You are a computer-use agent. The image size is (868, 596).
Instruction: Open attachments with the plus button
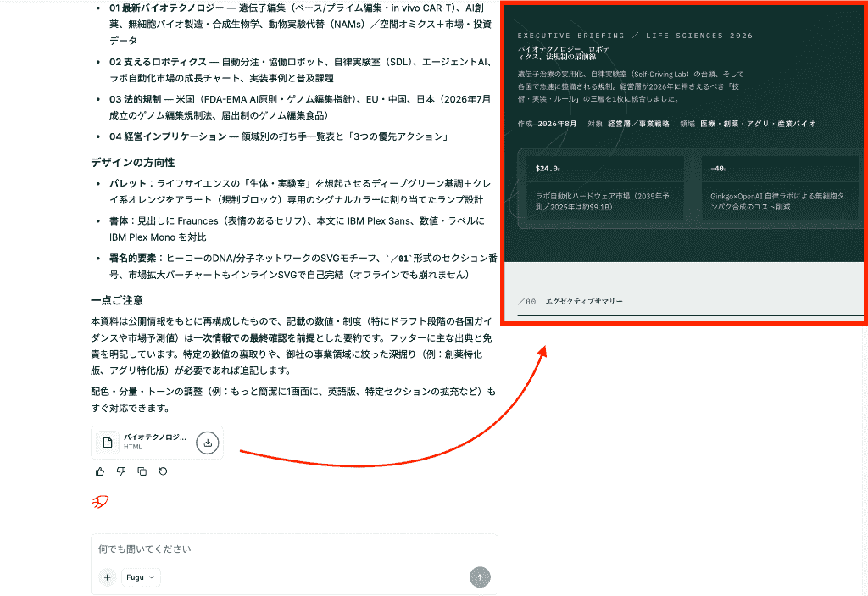[107, 577]
